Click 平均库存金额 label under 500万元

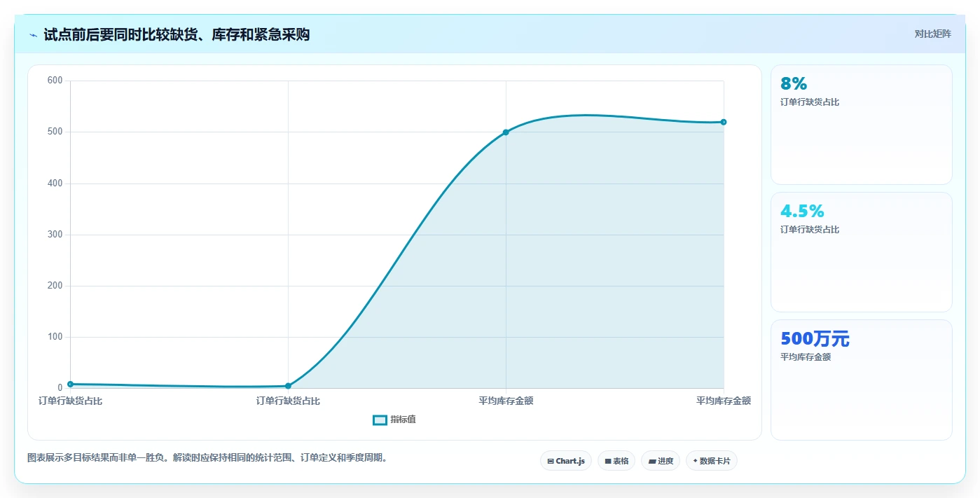point(806,357)
